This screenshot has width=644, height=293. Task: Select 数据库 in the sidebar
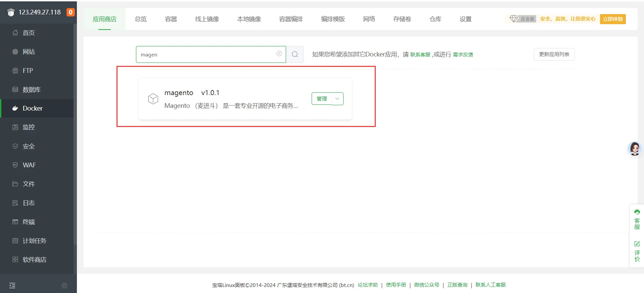pos(37,89)
